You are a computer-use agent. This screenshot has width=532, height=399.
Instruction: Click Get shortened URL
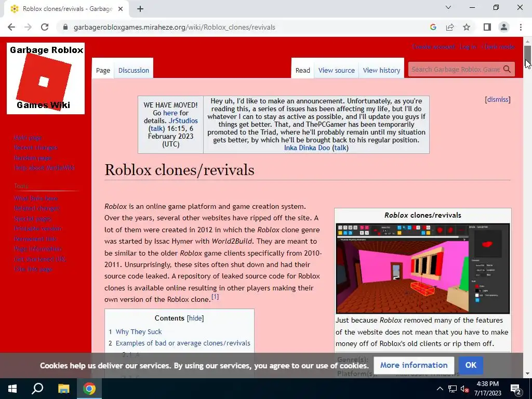tap(40, 259)
